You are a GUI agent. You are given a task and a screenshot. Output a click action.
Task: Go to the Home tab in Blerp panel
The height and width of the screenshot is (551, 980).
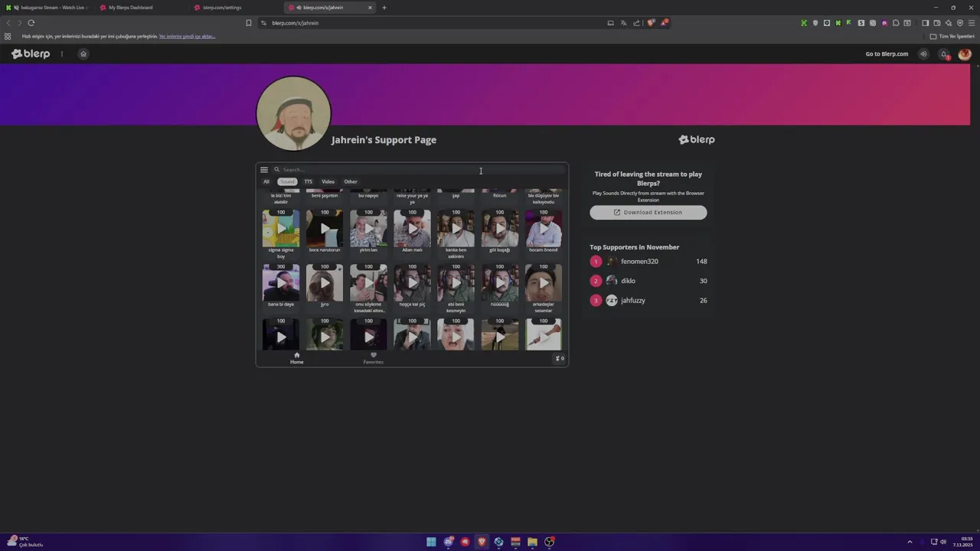[x=297, y=358]
